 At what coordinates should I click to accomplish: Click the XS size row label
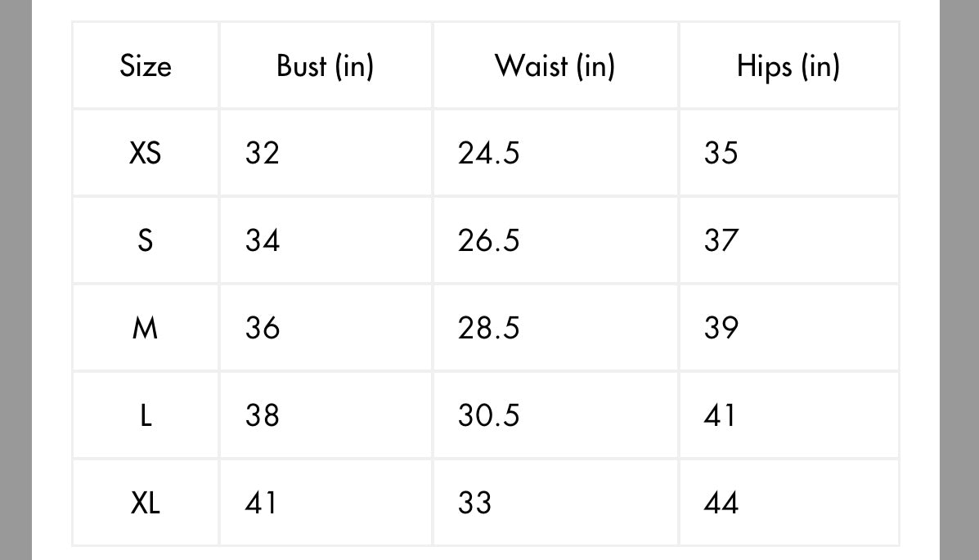tap(146, 153)
